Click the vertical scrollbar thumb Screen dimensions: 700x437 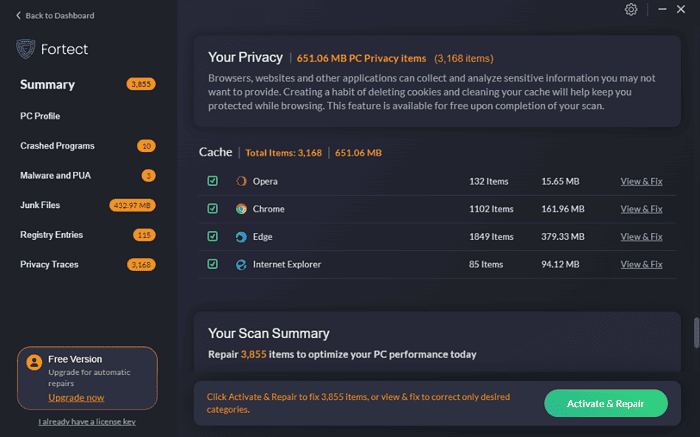pyautogui.click(x=694, y=334)
